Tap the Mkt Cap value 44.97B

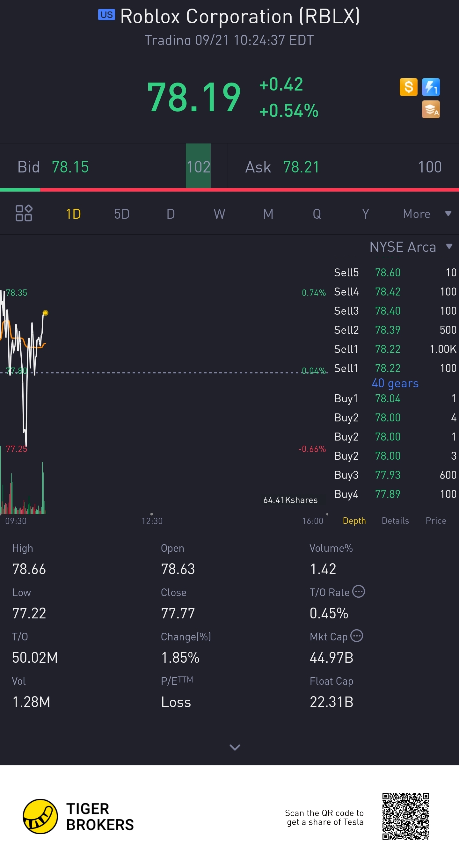coord(331,658)
